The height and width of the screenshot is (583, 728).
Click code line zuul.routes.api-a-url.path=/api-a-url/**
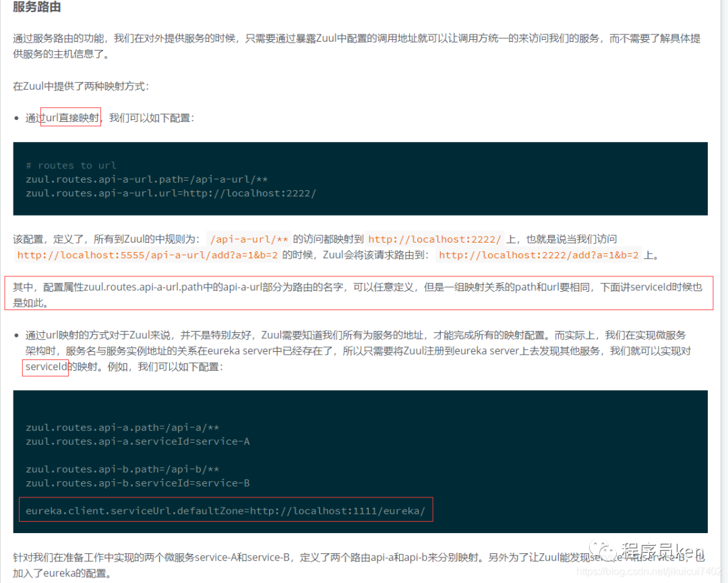[147, 179]
